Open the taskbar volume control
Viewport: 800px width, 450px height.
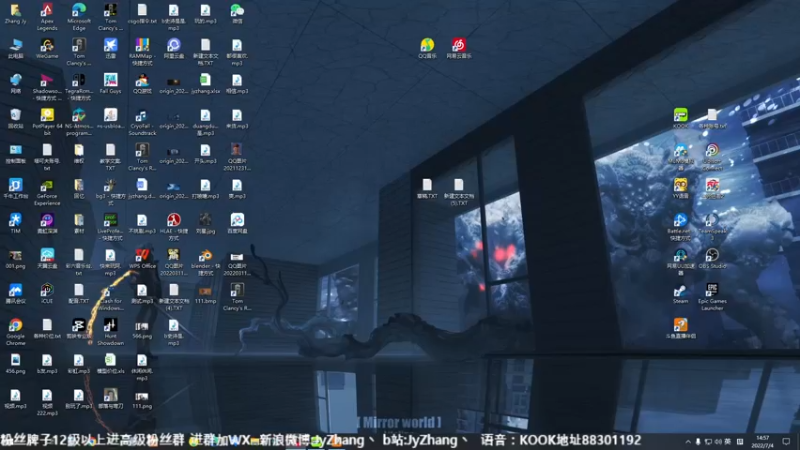click(718, 441)
